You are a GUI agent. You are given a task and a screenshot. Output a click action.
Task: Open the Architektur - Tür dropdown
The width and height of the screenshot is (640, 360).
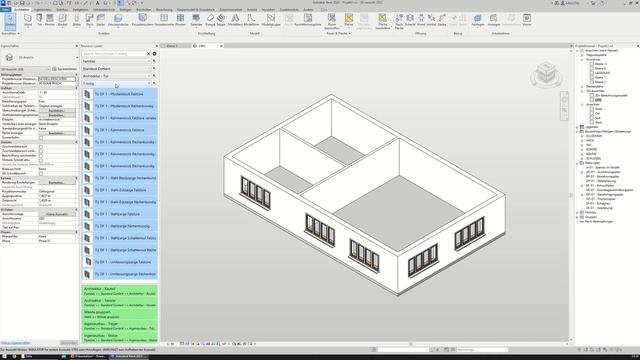[116, 76]
